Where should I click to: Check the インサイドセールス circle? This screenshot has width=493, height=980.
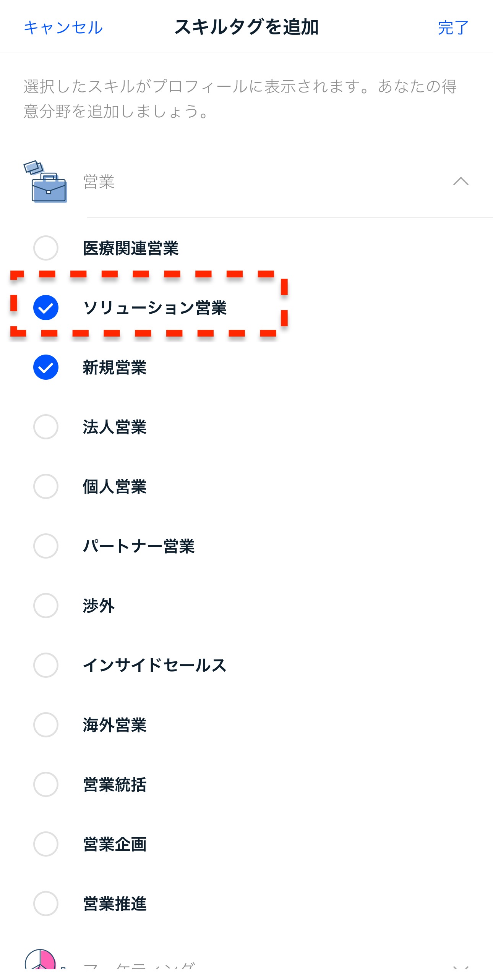click(x=46, y=665)
